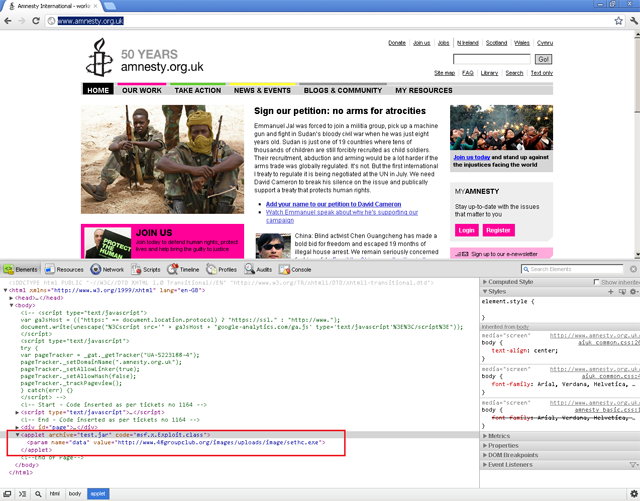Switch to the Scripts panel
The height and width of the screenshot is (501, 640).
coord(146,269)
